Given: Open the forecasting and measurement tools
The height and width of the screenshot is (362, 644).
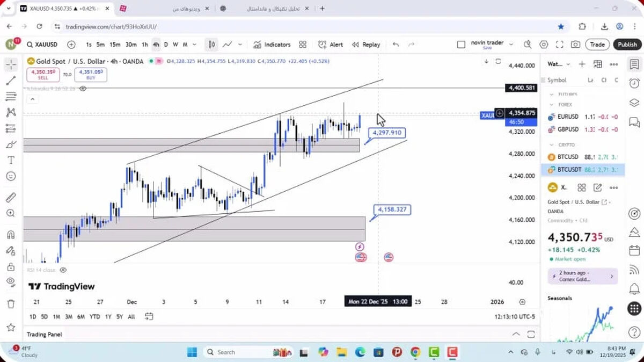Looking at the screenshot, I should (x=11, y=128).
